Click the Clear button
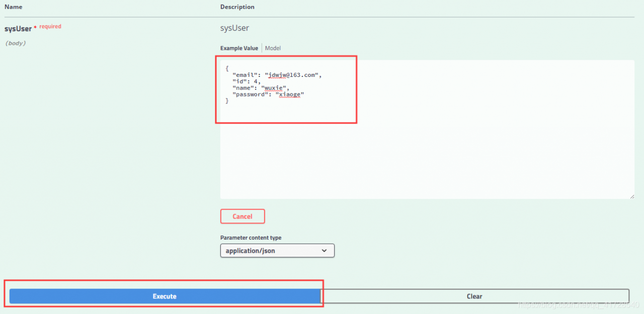644x314 pixels. pyautogui.click(x=474, y=296)
